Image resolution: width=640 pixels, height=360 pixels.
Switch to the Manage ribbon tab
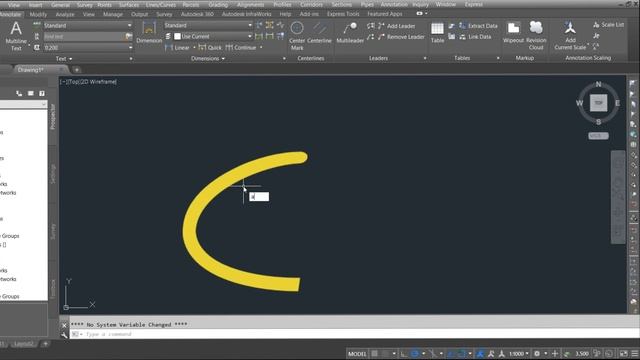pos(113,14)
